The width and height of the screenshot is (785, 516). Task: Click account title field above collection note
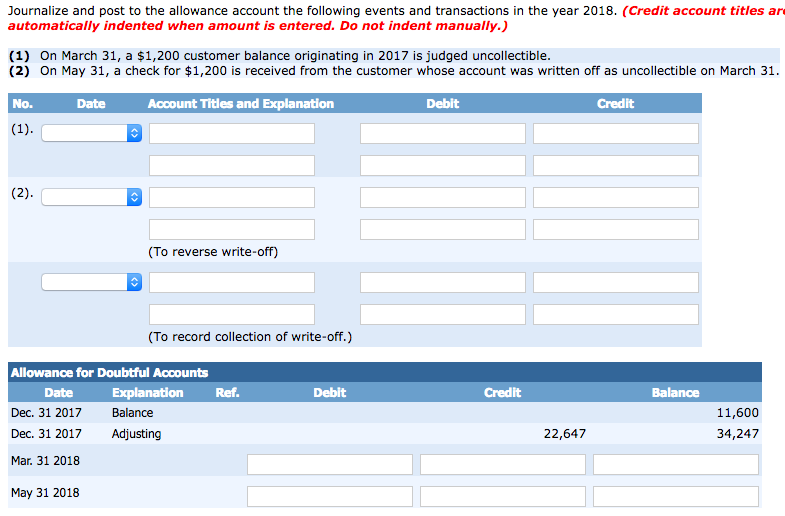point(232,314)
